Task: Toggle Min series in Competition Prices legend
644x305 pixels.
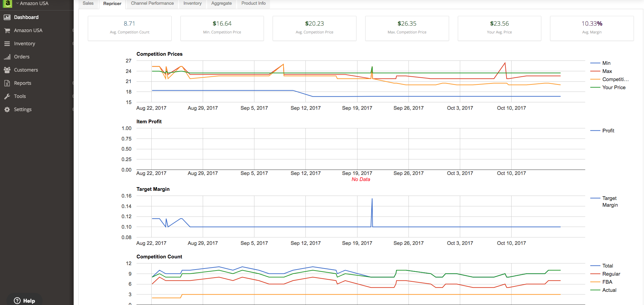Action: pos(600,63)
